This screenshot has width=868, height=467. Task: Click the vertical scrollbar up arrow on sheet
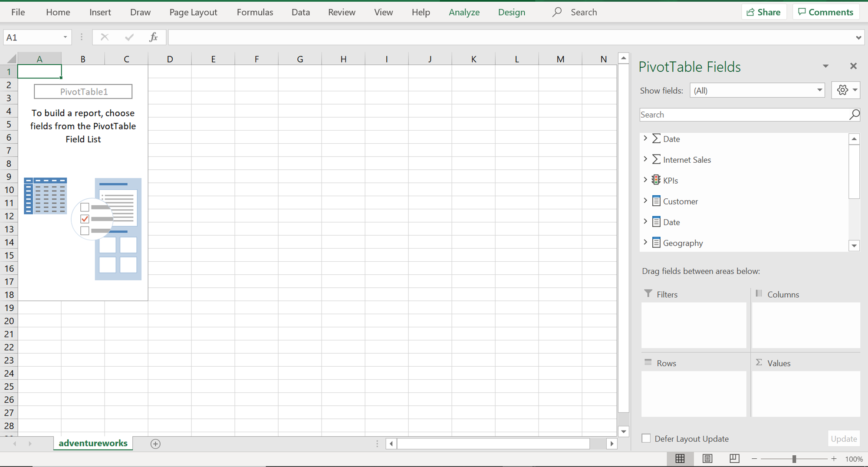[624, 58]
